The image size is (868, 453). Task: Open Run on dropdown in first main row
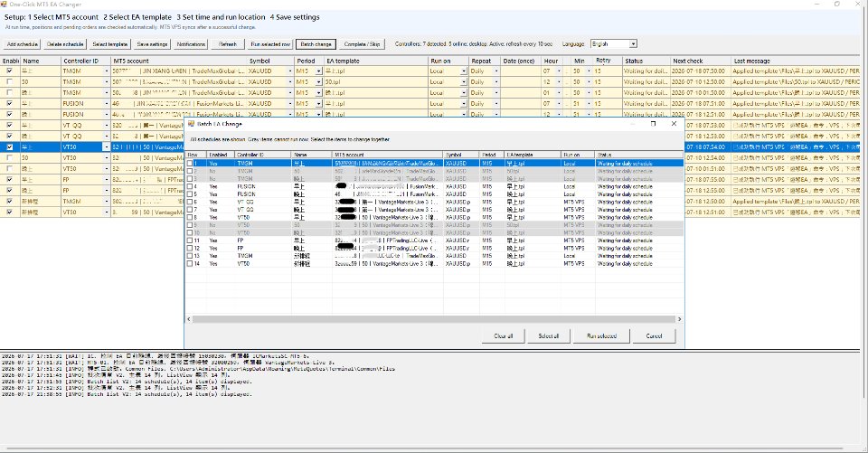[463, 71]
